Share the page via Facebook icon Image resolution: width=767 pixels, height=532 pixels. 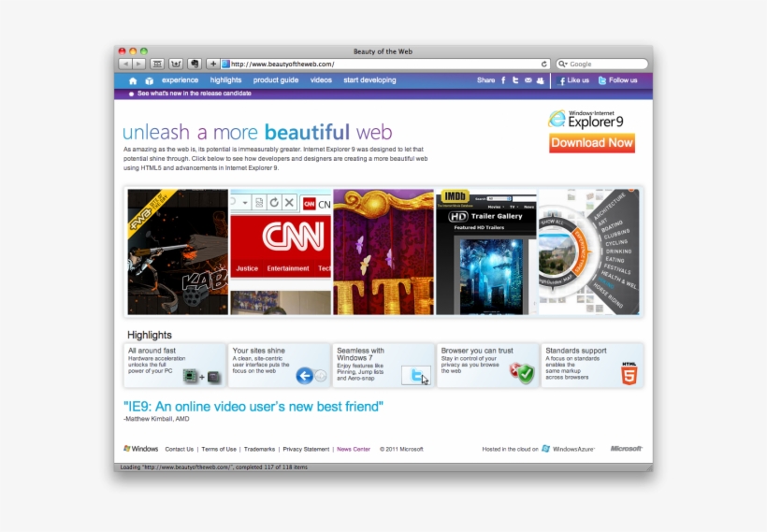point(503,80)
